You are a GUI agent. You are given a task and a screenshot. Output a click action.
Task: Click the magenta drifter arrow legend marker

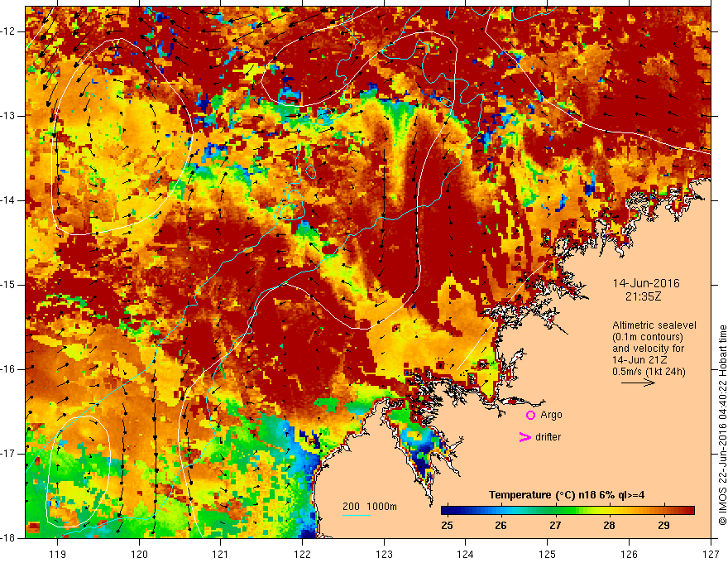point(525,437)
